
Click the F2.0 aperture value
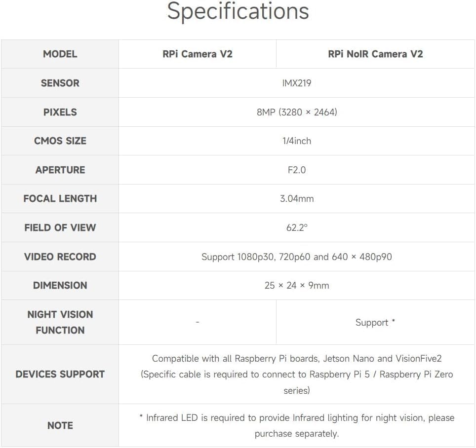click(x=297, y=170)
